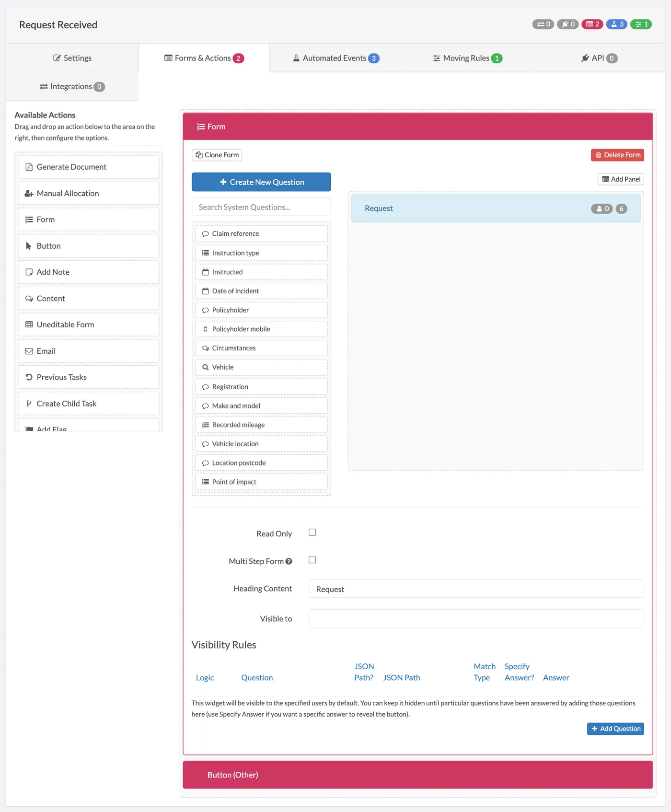The height and width of the screenshot is (812, 671).
Task: Select the Vehicle search question
Action: (261, 367)
